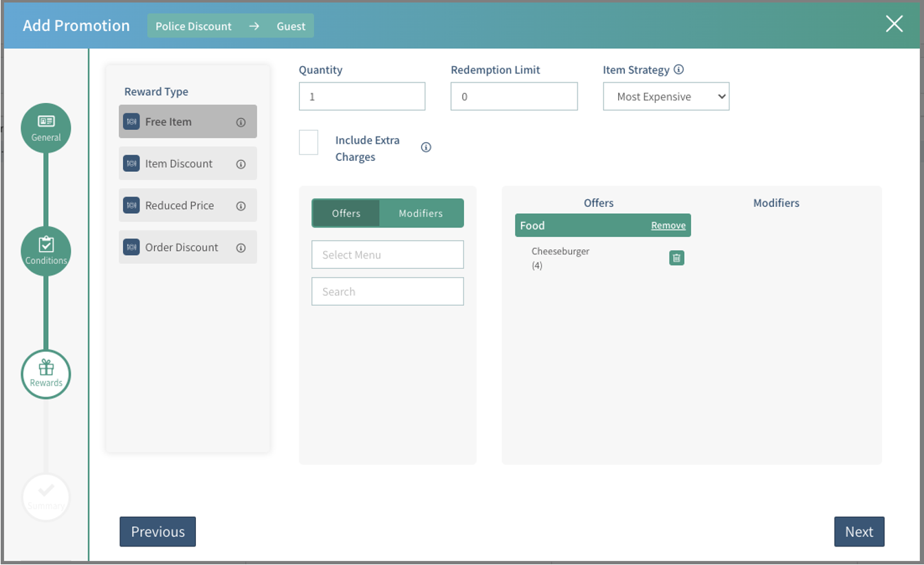Open the Select Menu dropdown field
This screenshot has width=924, height=565.
click(x=387, y=255)
